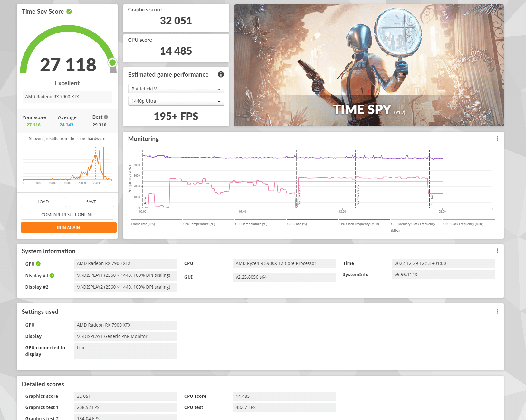
Task: Open the 1440p Ultra resolution dropdown
Action: point(176,101)
